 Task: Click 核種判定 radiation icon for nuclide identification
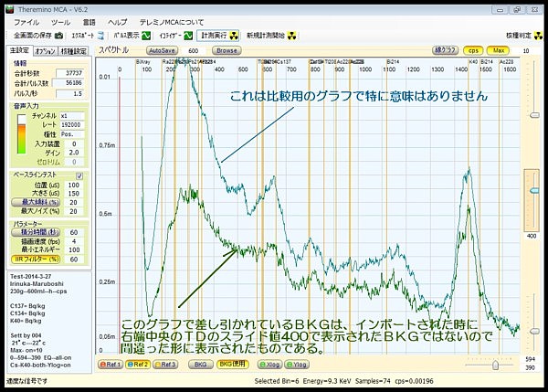pyautogui.click(x=539, y=36)
